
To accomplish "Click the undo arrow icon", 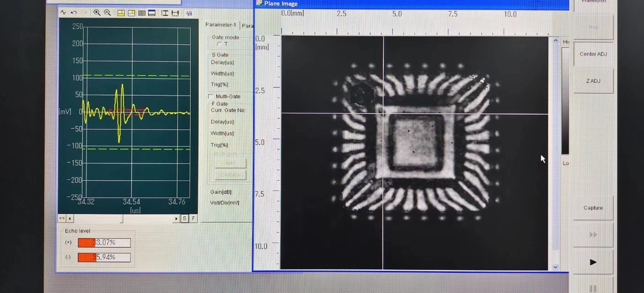I will point(73,13).
